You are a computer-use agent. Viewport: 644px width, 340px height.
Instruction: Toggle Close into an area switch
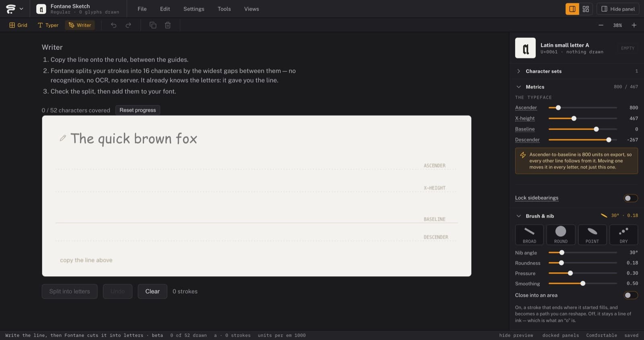point(631,295)
